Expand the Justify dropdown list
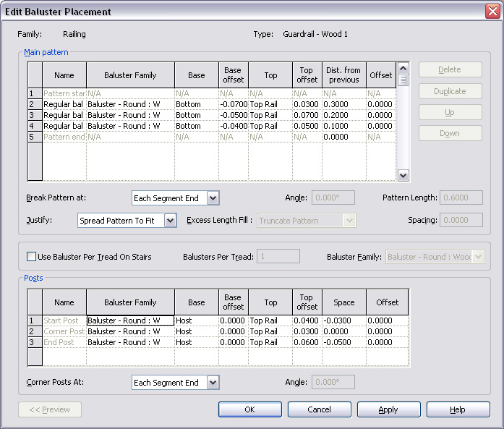Image resolution: width=504 pixels, height=429 pixels. (x=170, y=221)
